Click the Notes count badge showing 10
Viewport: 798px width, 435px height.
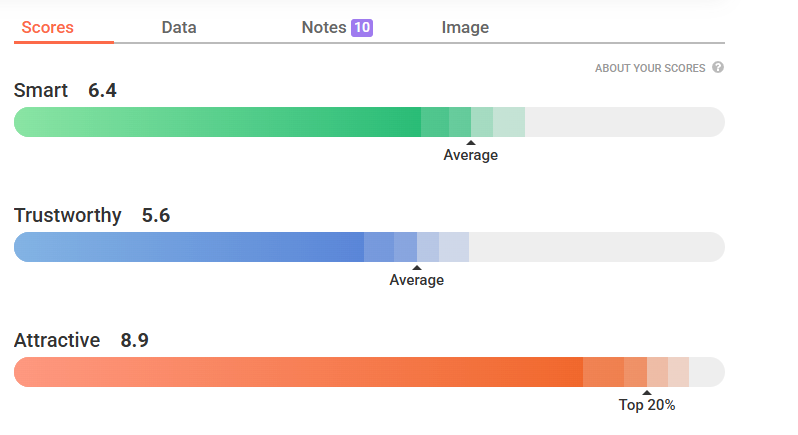[x=362, y=27]
